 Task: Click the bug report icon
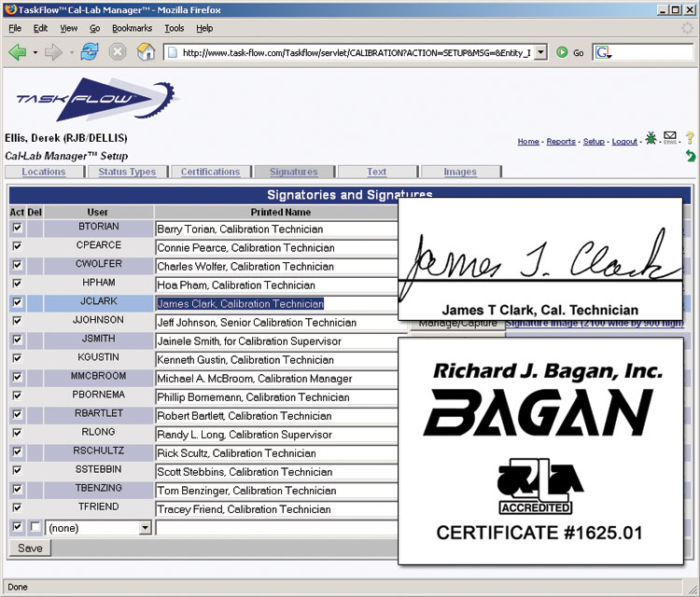(651, 137)
